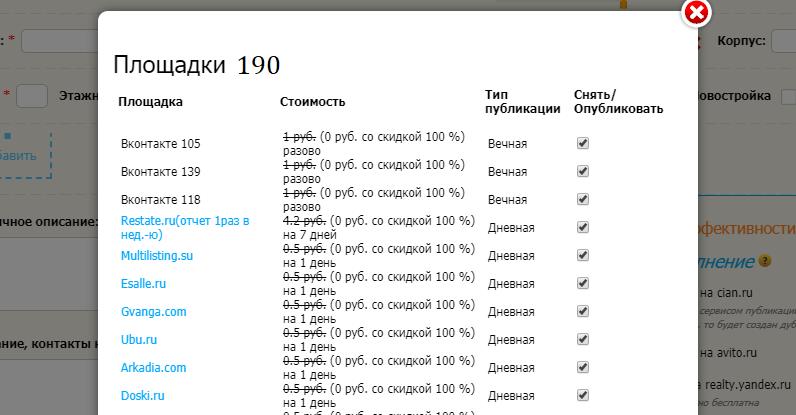Screen dimensions: 796x415
Task: Toggle the Gvanga.com publish checkbox
Action: coord(583,312)
